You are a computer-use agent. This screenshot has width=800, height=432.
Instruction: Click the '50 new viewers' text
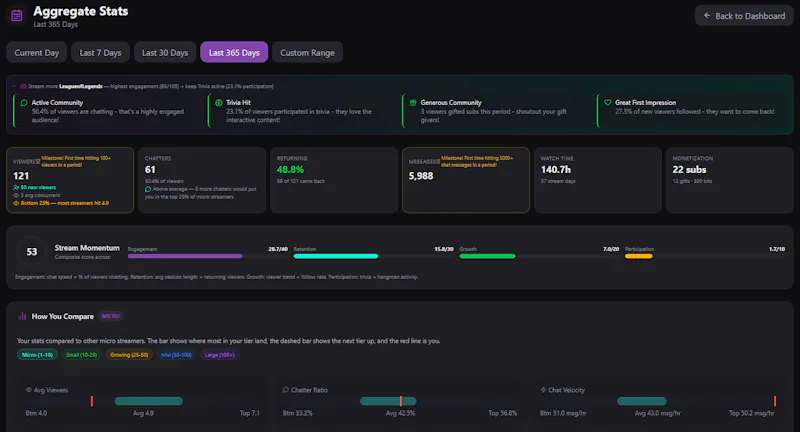(38, 187)
